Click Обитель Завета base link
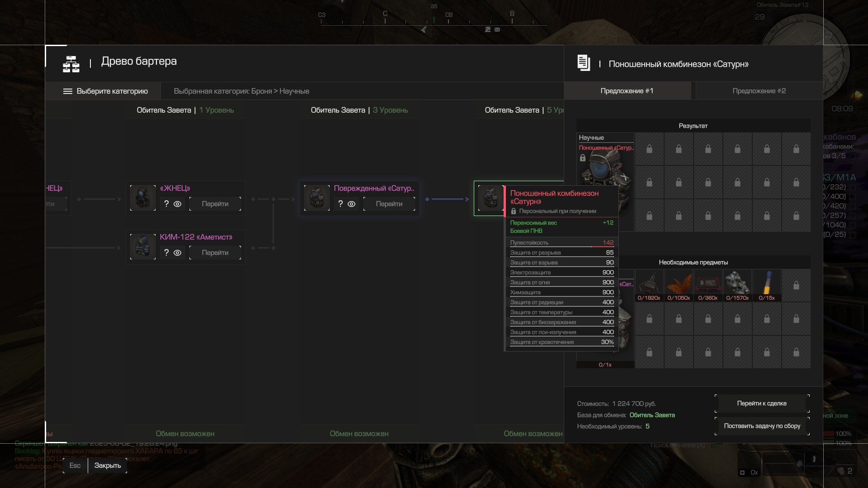The image size is (868, 488). tap(652, 415)
